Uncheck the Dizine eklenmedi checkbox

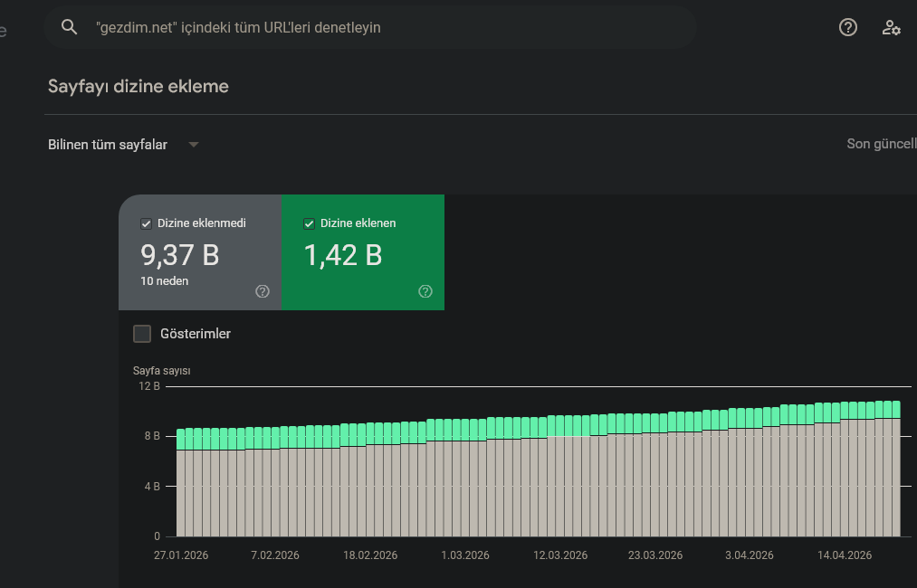[147, 223]
